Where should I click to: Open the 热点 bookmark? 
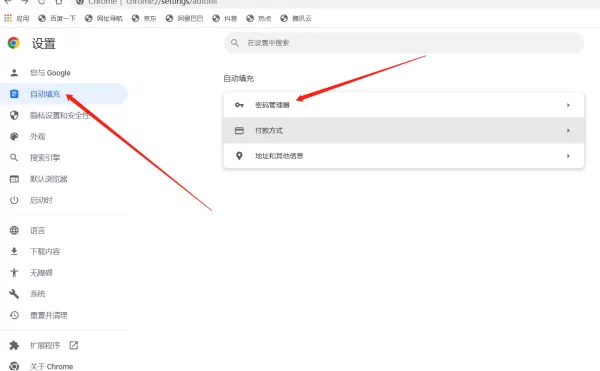(259, 18)
